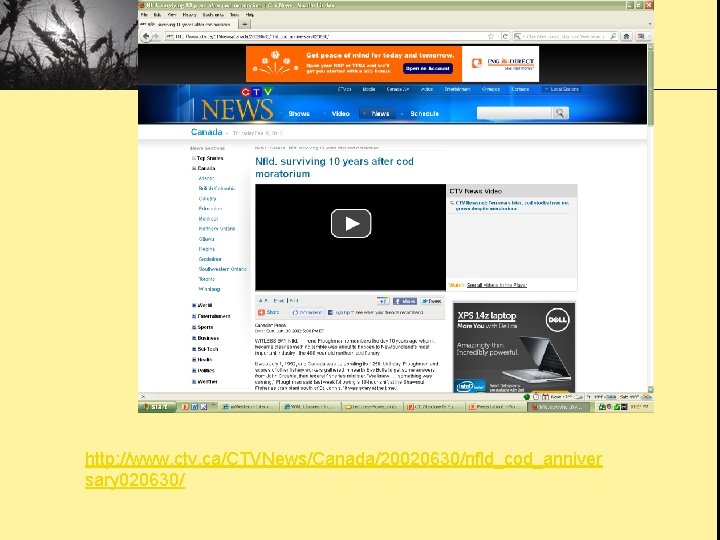
Task: Click the Canada section heading
Action: click(206, 132)
